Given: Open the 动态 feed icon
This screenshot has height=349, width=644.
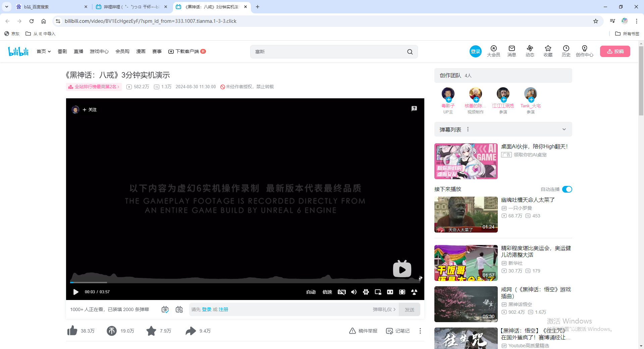Looking at the screenshot, I should click(x=530, y=51).
